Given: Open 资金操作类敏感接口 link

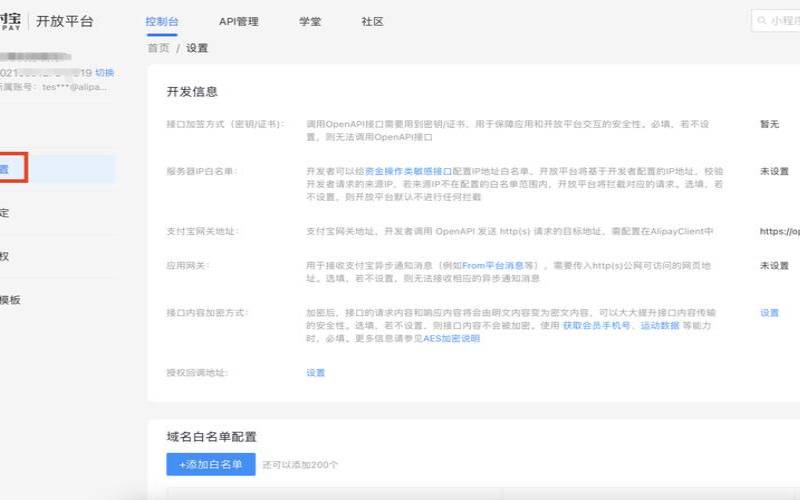Looking at the screenshot, I should click(409, 171).
